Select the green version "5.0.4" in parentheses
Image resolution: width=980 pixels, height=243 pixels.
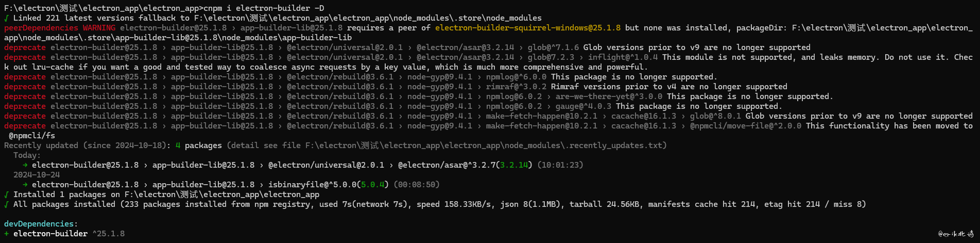374,185
